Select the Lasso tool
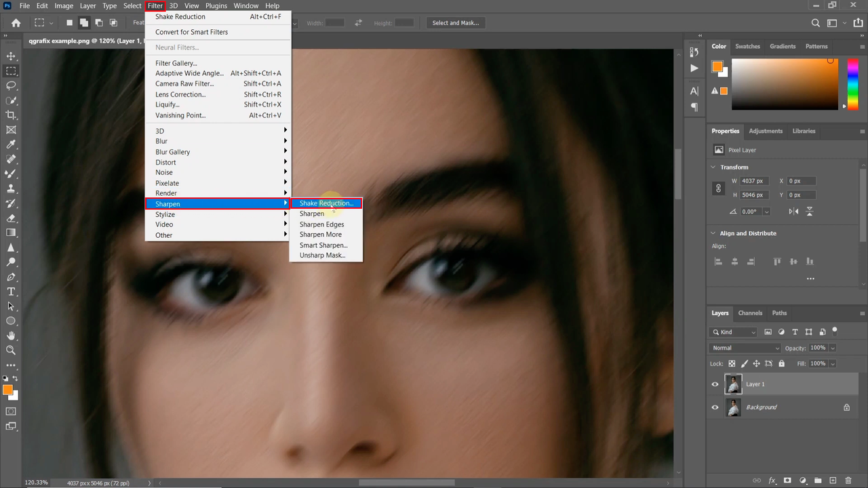Viewport: 868px width, 488px height. pos(11,86)
